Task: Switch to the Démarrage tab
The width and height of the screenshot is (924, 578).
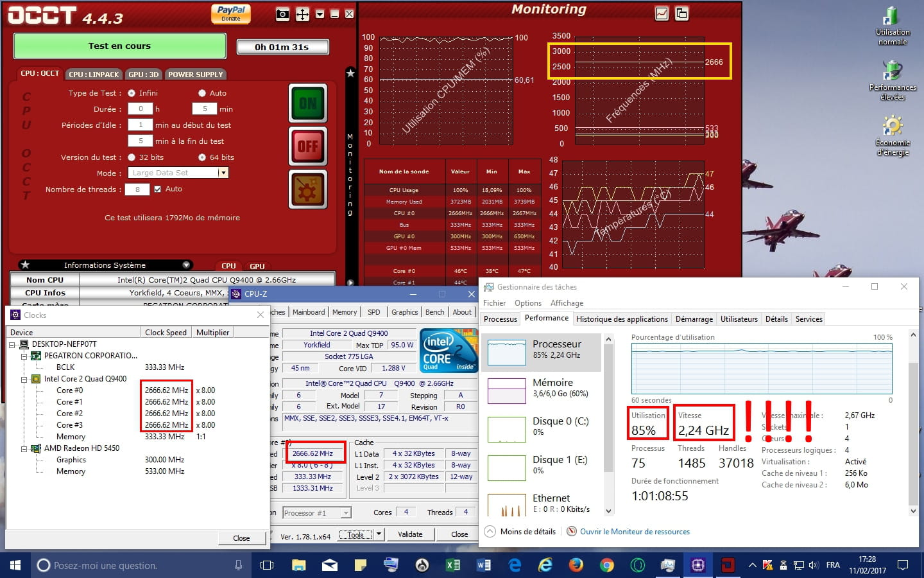Action: click(694, 319)
